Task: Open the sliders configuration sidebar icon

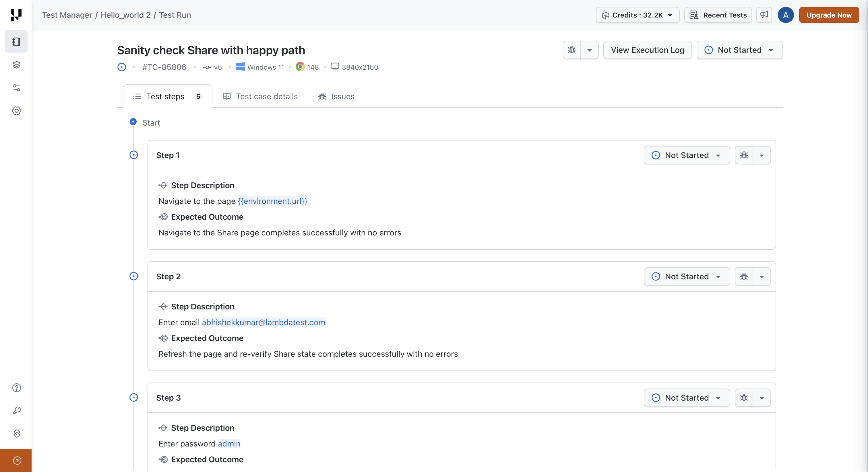Action: (x=17, y=88)
